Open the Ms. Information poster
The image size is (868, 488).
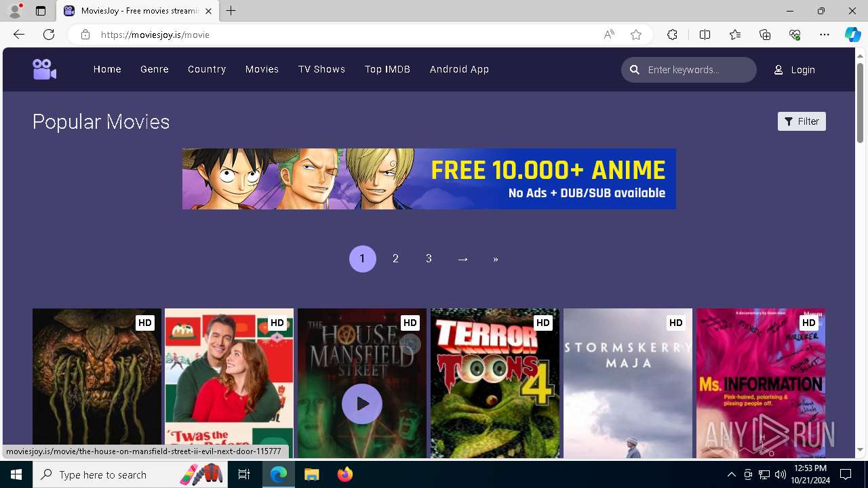(x=761, y=384)
